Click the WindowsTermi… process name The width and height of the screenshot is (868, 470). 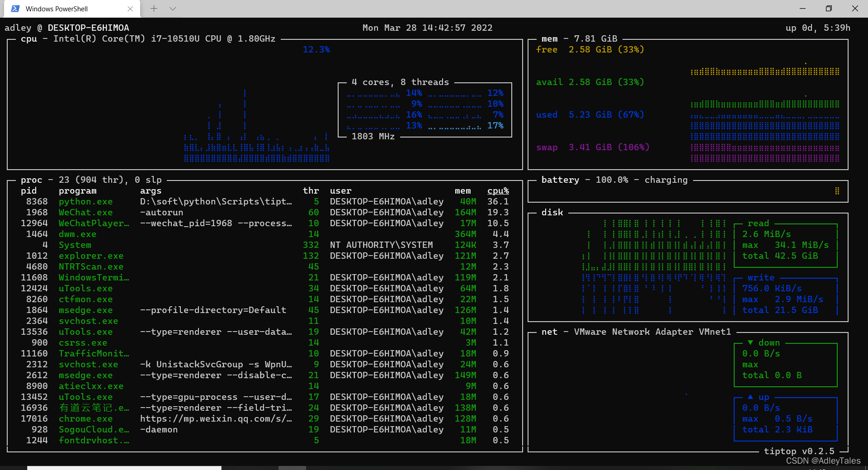pos(94,278)
